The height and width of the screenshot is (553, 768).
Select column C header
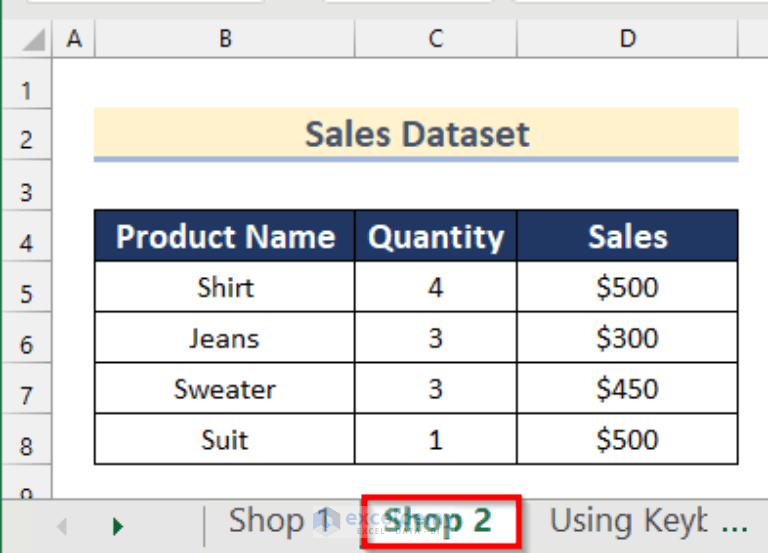436,39
